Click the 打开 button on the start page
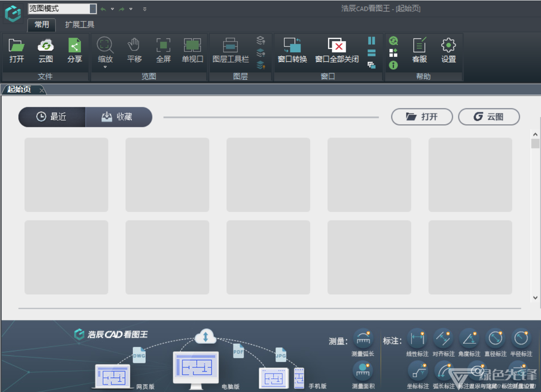Viewport: 541px width, 392px height. point(422,117)
